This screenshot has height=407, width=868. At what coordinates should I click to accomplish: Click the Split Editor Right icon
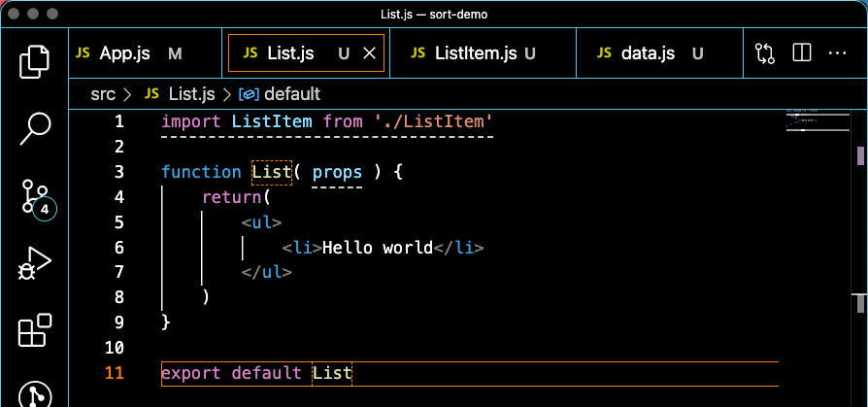(x=802, y=53)
